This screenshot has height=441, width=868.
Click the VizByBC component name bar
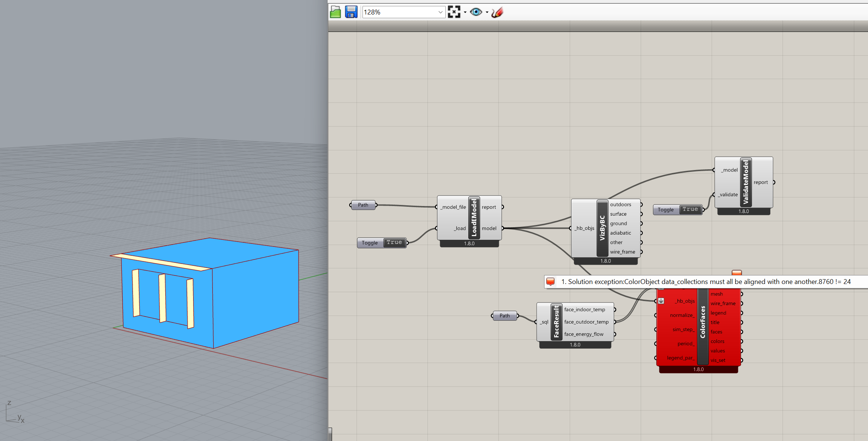click(x=602, y=228)
